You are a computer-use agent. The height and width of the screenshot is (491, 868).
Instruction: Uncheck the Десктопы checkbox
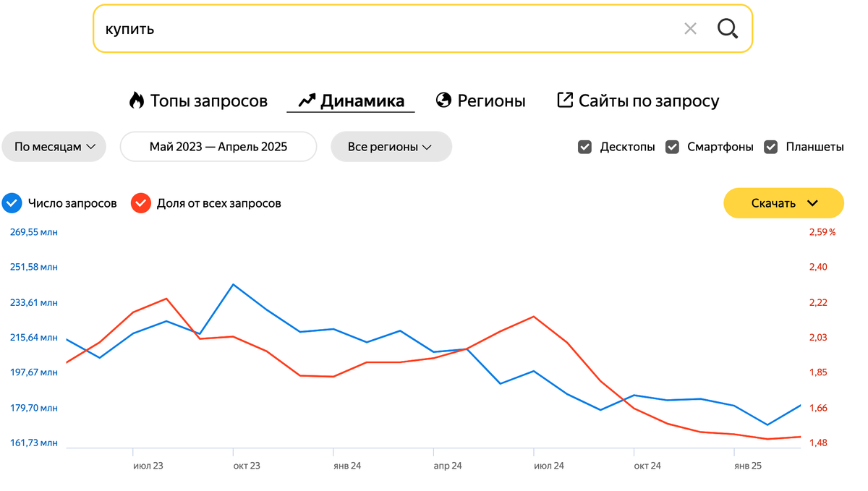coord(585,147)
